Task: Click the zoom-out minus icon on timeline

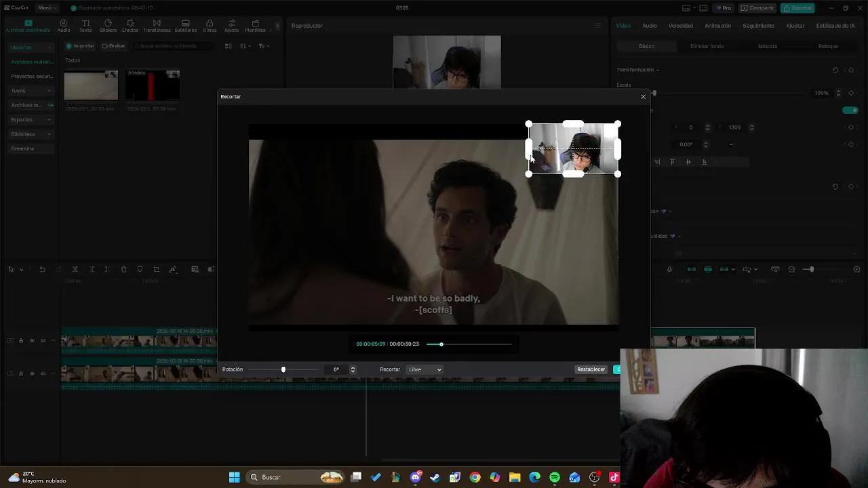Action: [791, 269]
